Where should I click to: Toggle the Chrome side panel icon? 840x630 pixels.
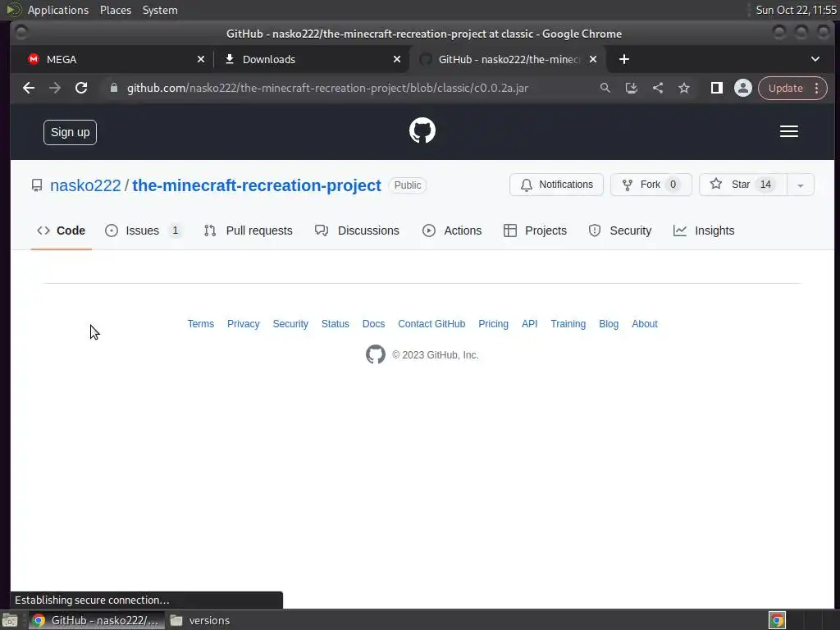tap(716, 88)
